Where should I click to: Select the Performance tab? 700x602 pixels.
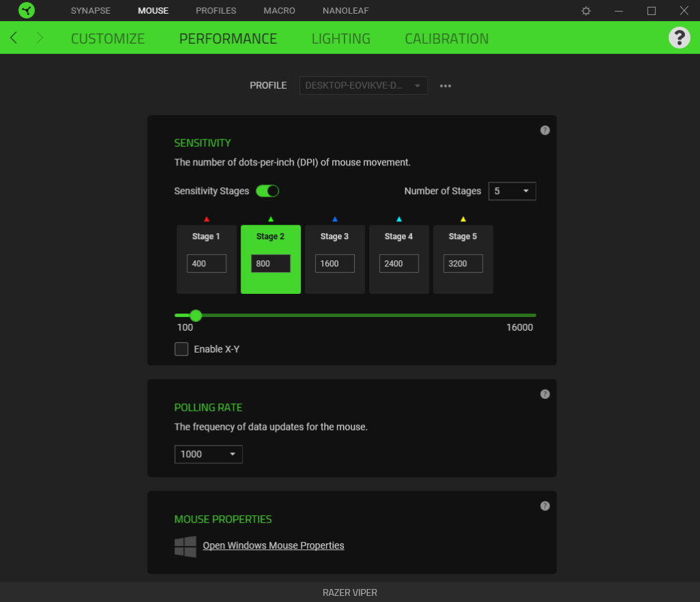pos(228,39)
